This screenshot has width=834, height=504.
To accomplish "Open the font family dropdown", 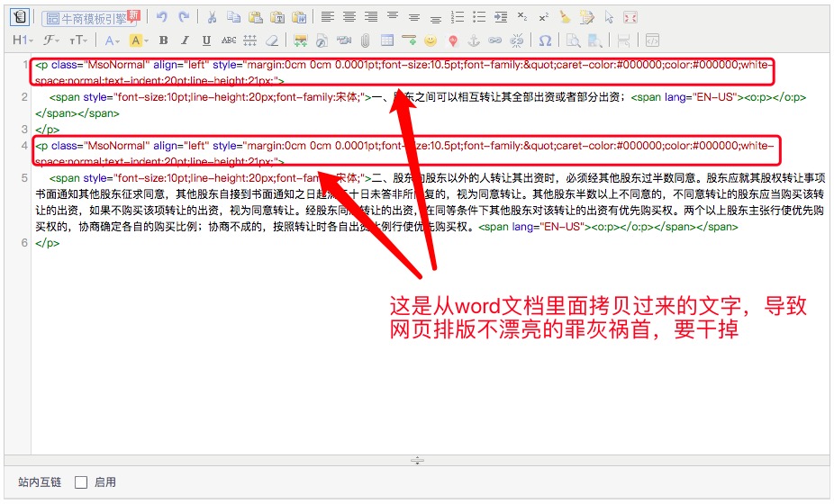I will [51, 40].
